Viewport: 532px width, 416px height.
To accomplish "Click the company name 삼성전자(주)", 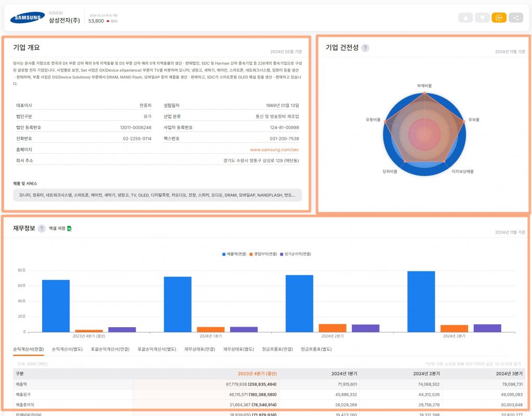I will [64, 20].
